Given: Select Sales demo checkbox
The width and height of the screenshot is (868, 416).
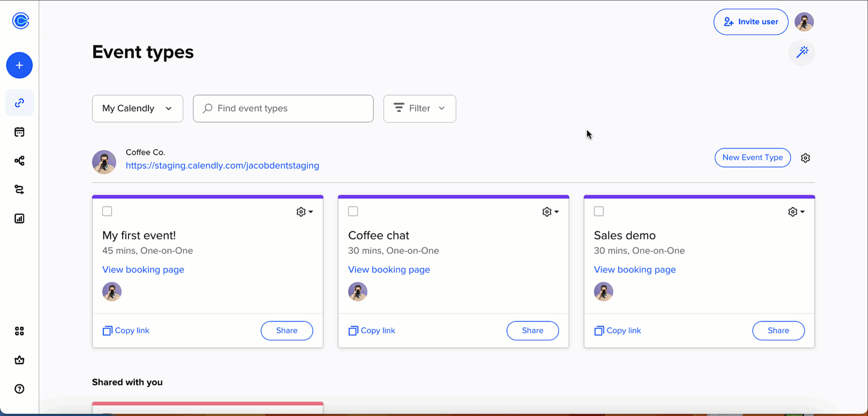Looking at the screenshot, I should coord(599,211).
